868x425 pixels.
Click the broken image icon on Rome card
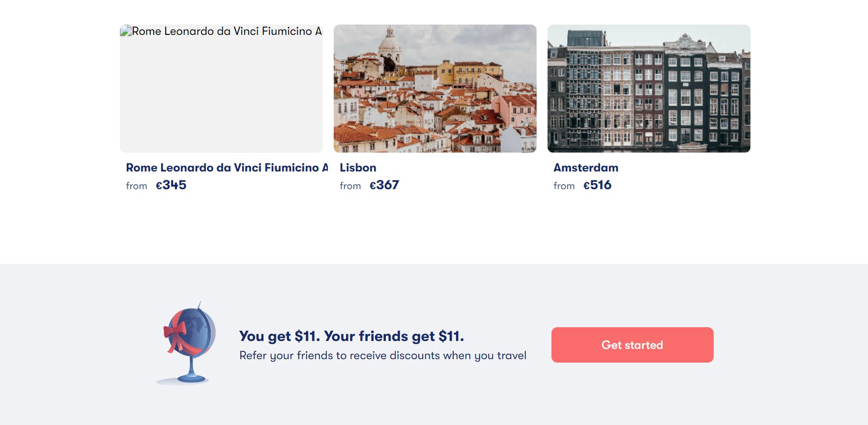[x=126, y=31]
